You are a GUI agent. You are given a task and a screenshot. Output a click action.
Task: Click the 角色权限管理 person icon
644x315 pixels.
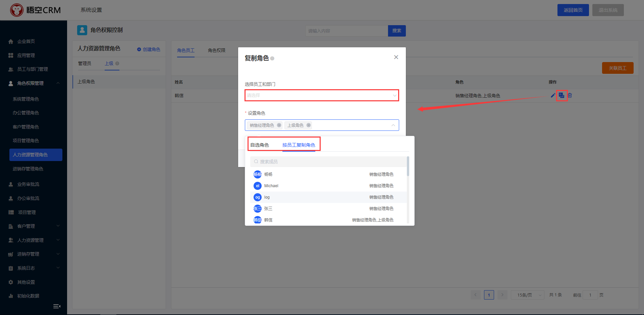tap(11, 83)
